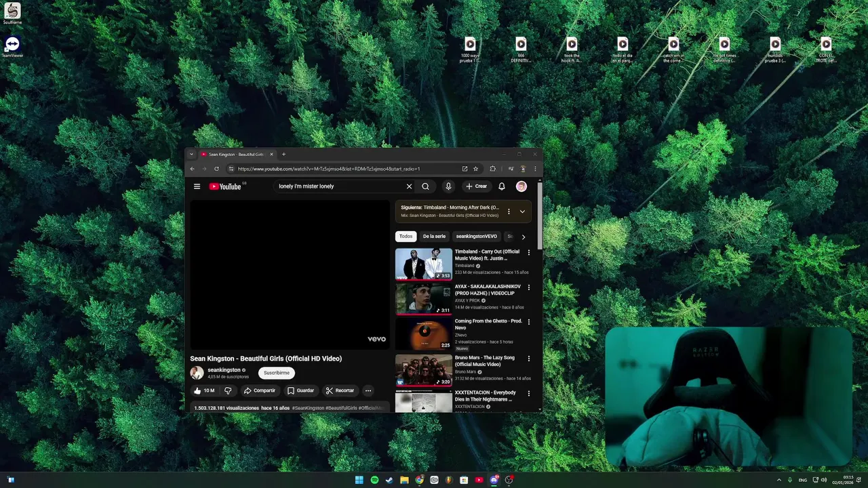Open the playlist panel three-dot menu

(x=509, y=211)
